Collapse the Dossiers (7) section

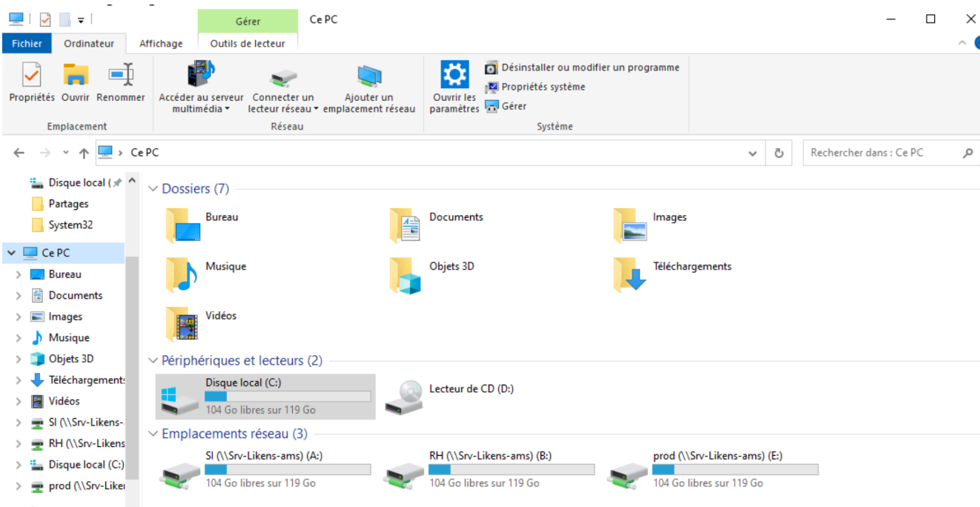pyautogui.click(x=153, y=189)
